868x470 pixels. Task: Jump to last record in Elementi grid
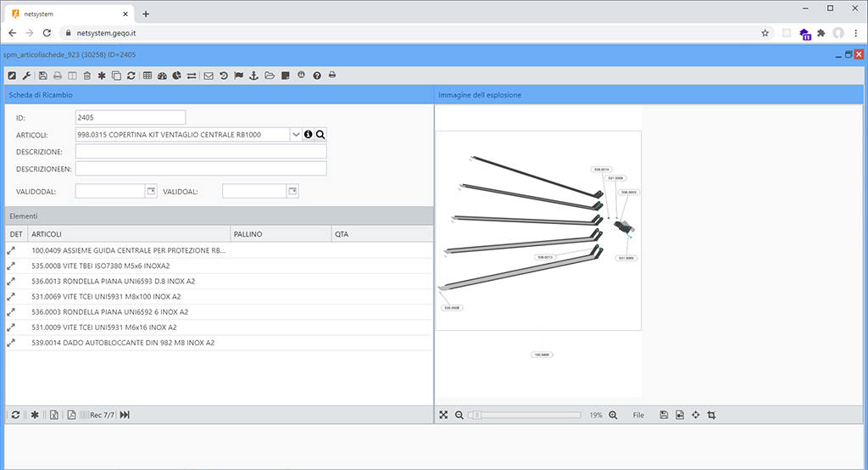pos(125,415)
